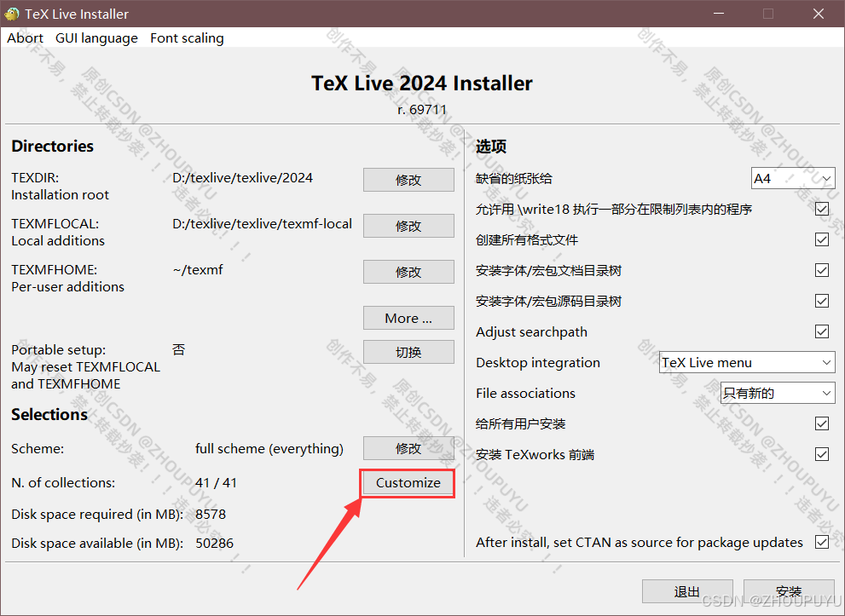Click the Directories section heading
845x616 pixels.
52,147
